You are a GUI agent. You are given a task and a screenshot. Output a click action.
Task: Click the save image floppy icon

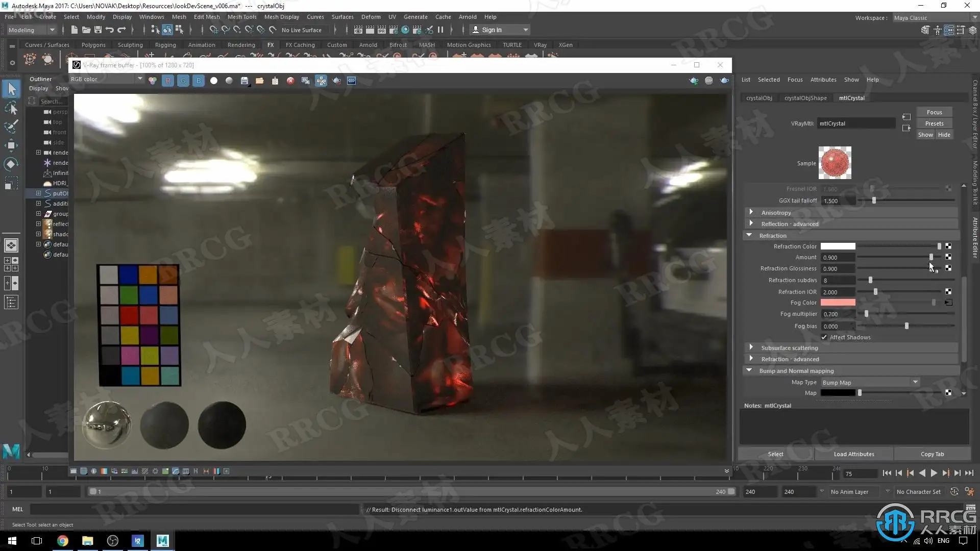coord(244,81)
